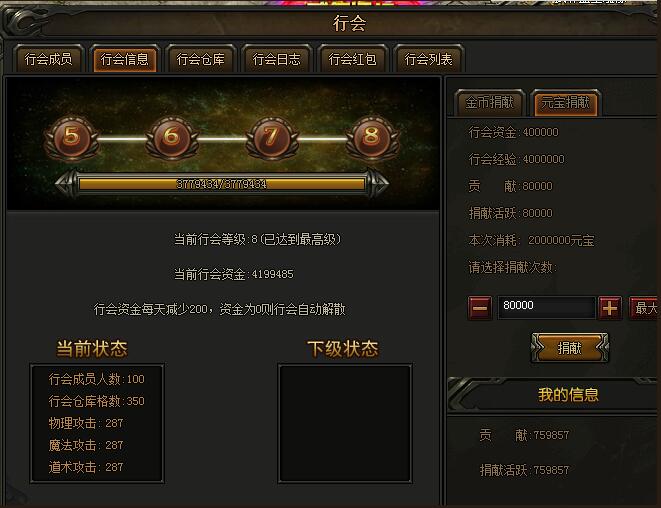Increase donation count with plus button
The height and width of the screenshot is (508, 661).
point(610,308)
